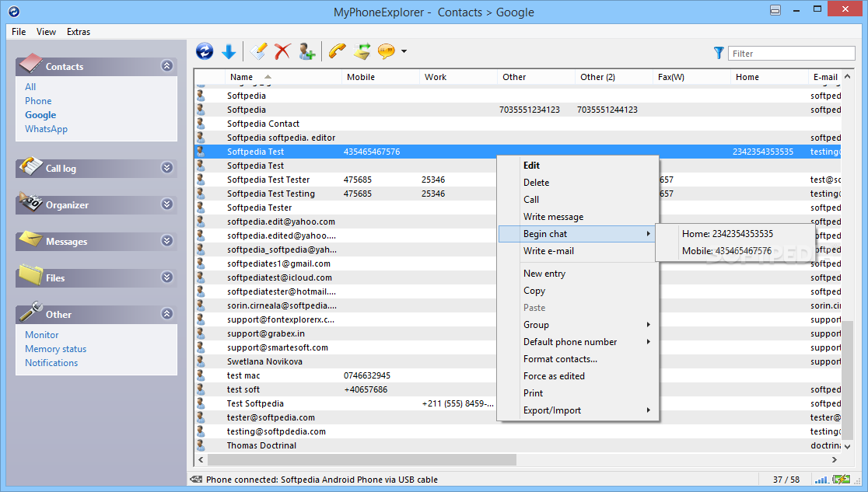Viewport: 868px width, 492px height.
Task: Collapse the Other sidebar section
Action: 166,314
